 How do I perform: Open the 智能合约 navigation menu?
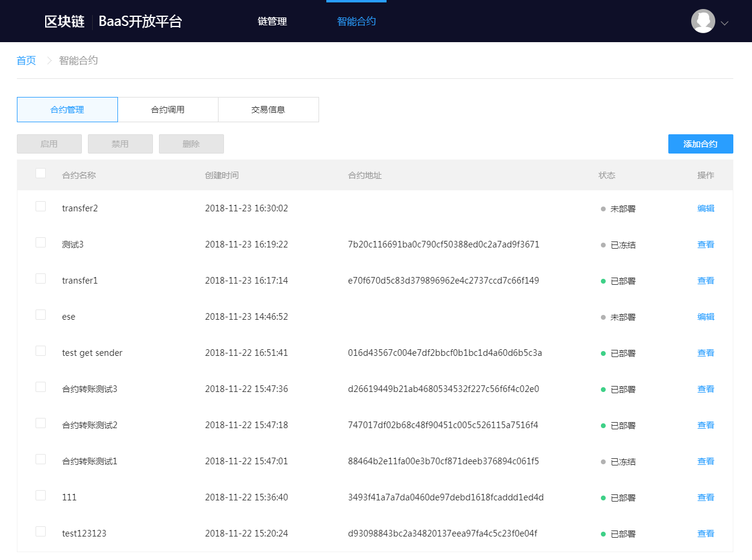(356, 22)
